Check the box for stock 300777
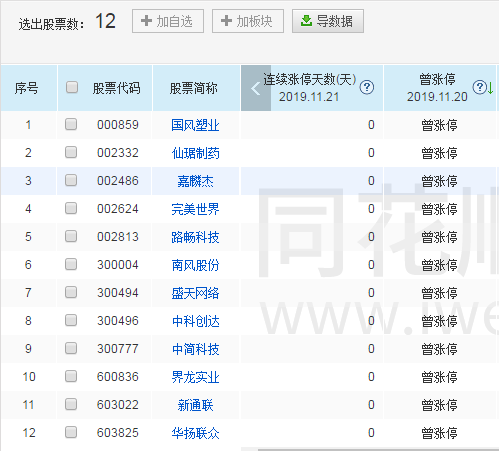 click(x=71, y=348)
